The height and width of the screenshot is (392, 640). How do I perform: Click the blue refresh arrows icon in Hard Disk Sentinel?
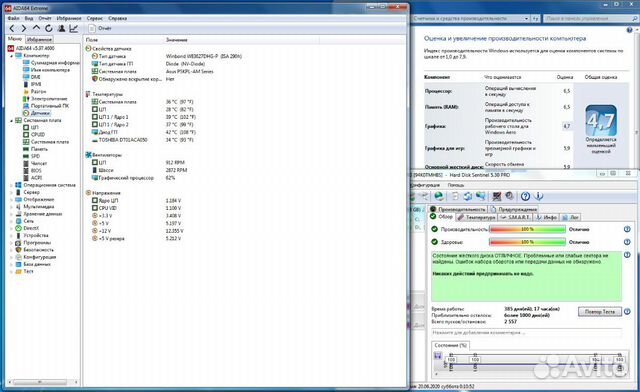click(467, 196)
